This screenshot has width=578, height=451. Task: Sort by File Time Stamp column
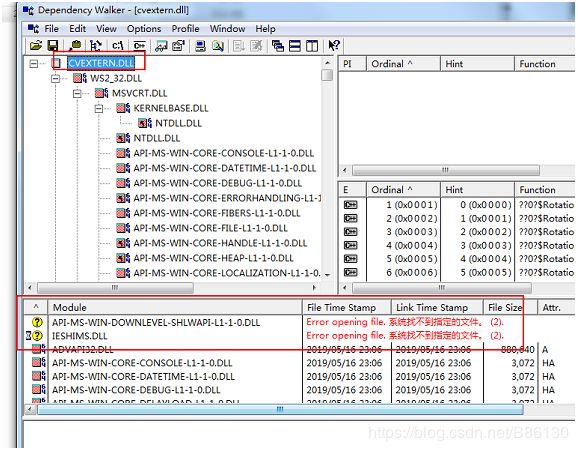tap(347, 307)
